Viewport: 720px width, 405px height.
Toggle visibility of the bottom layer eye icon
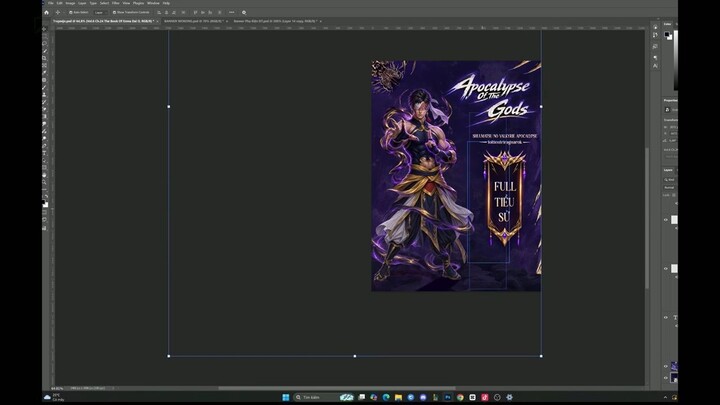click(x=665, y=378)
